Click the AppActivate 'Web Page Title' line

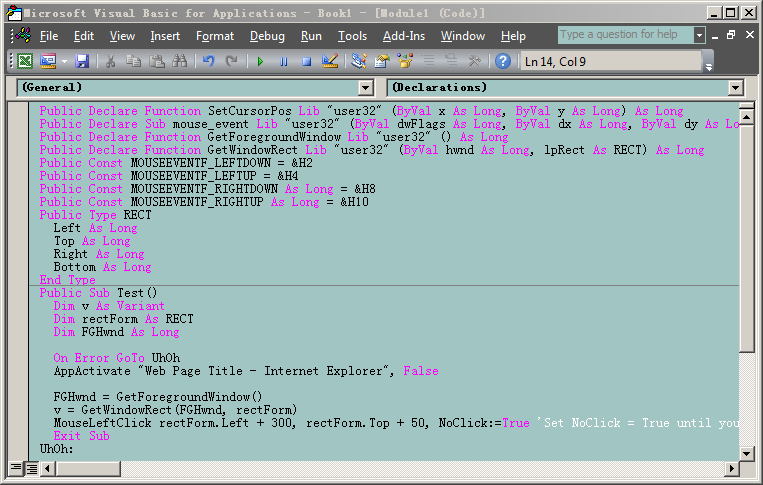click(246, 371)
